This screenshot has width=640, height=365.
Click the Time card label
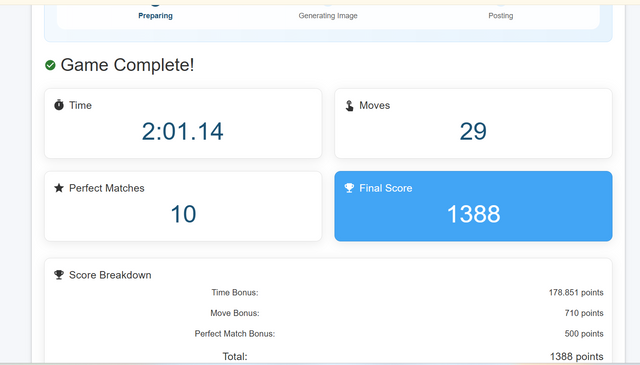80,105
